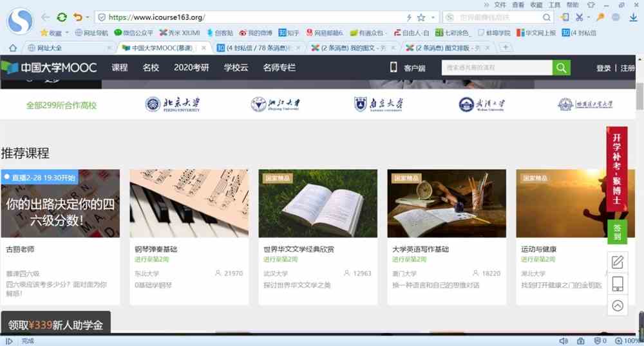Open the 秀米 XIUMI bookmark
Screen dimensions: 644x346
pos(180,33)
